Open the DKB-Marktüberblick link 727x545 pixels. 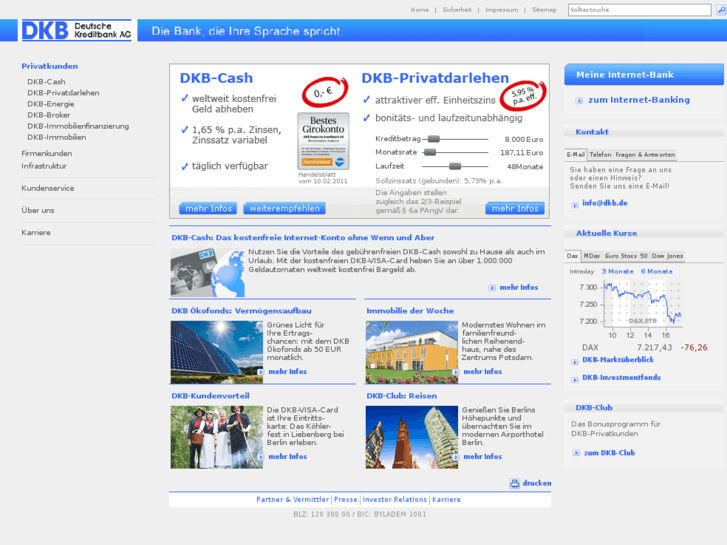(x=618, y=360)
